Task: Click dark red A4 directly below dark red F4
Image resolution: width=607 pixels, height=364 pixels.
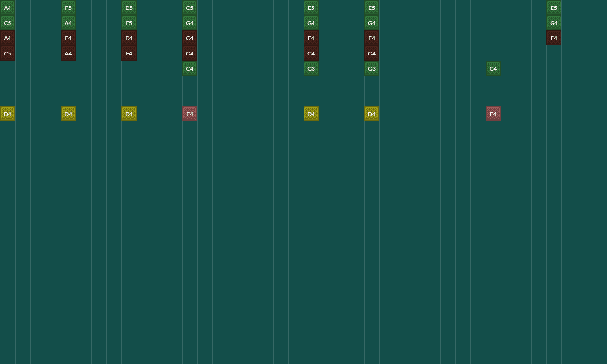Action: tap(68, 53)
